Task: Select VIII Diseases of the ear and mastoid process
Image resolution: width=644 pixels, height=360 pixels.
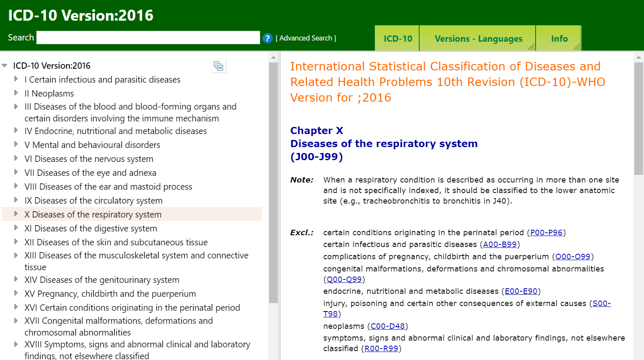Action: [108, 187]
